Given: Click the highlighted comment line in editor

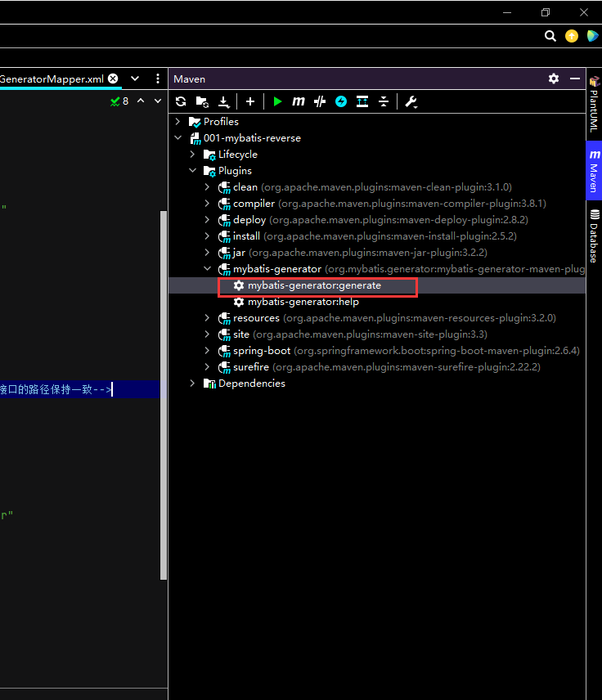Looking at the screenshot, I should 80,389.
